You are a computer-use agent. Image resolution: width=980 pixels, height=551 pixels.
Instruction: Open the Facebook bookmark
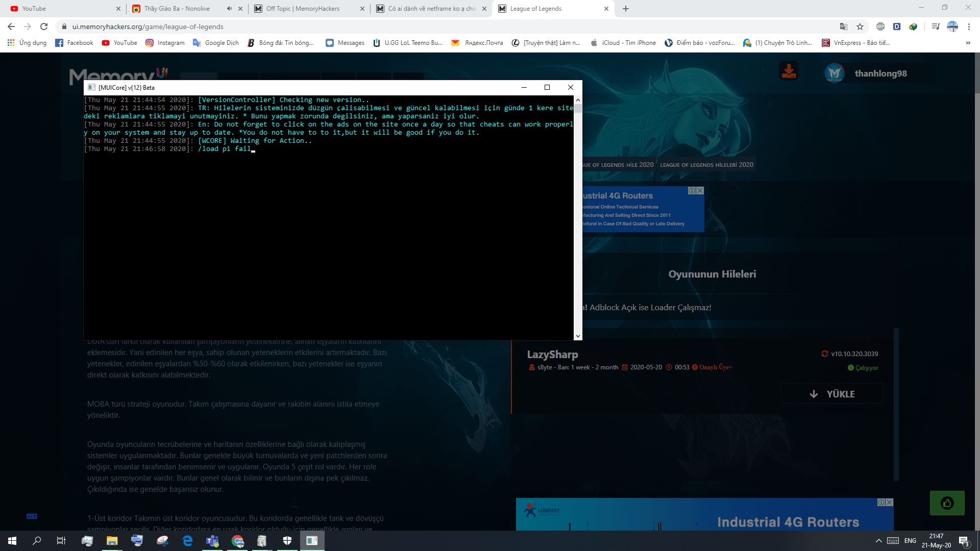coord(75,43)
